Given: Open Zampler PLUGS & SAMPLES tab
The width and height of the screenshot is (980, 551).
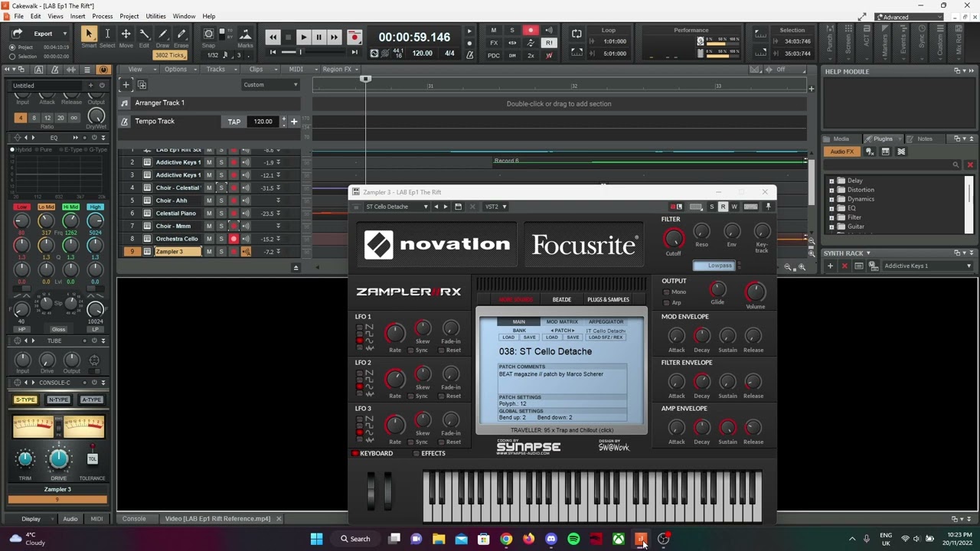Looking at the screenshot, I should click(608, 300).
